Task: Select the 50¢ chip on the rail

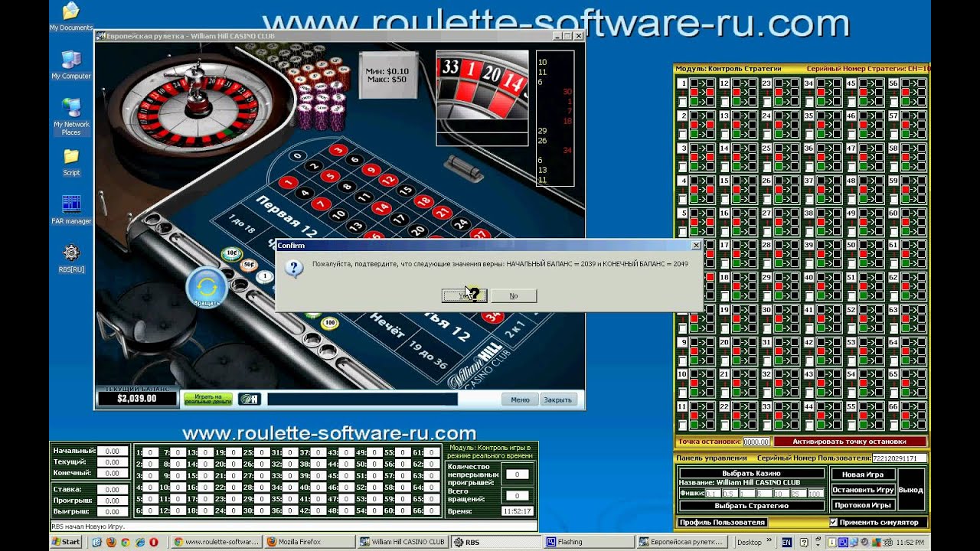Action: pos(249,265)
